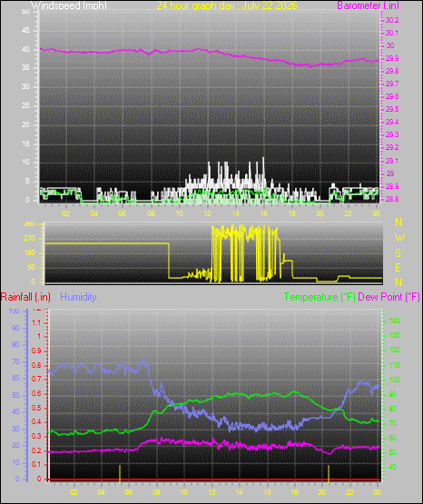The height and width of the screenshot is (504, 423).
Task: Click the 'Windspeed (mph)' axis title
Action: click(68, 5)
